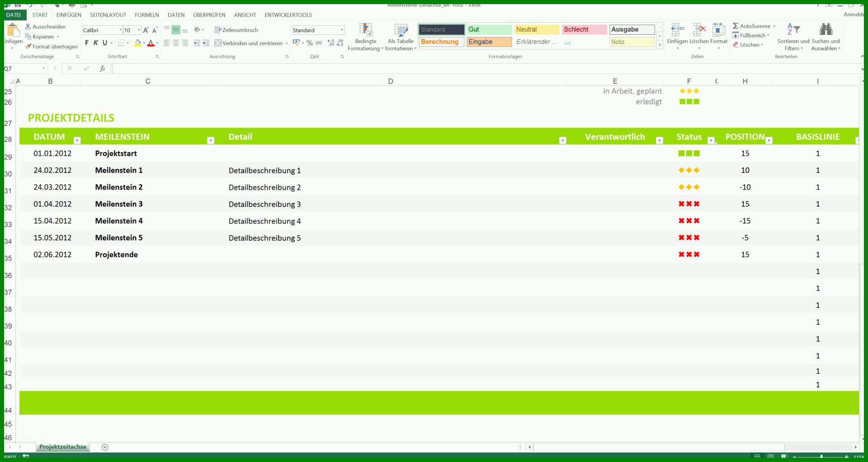Open Als Tabelle formatieren
This screenshot has height=462, width=868.
tap(401, 37)
